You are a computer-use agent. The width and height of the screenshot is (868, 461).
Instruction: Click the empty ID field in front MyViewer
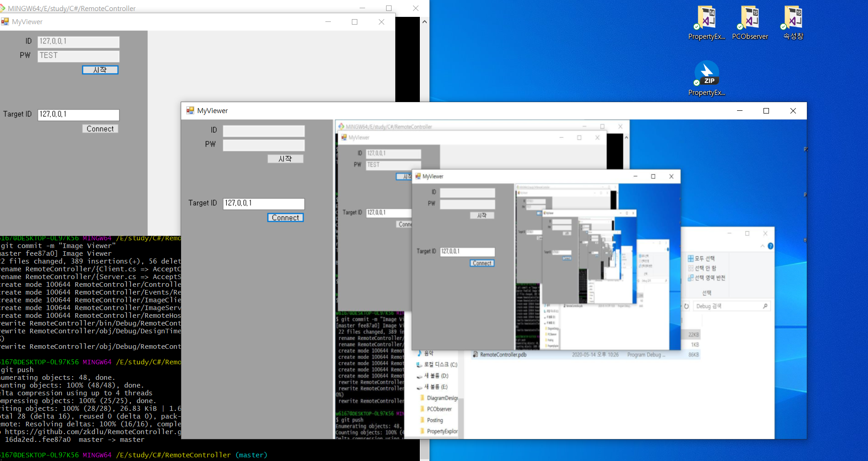tap(263, 131)
